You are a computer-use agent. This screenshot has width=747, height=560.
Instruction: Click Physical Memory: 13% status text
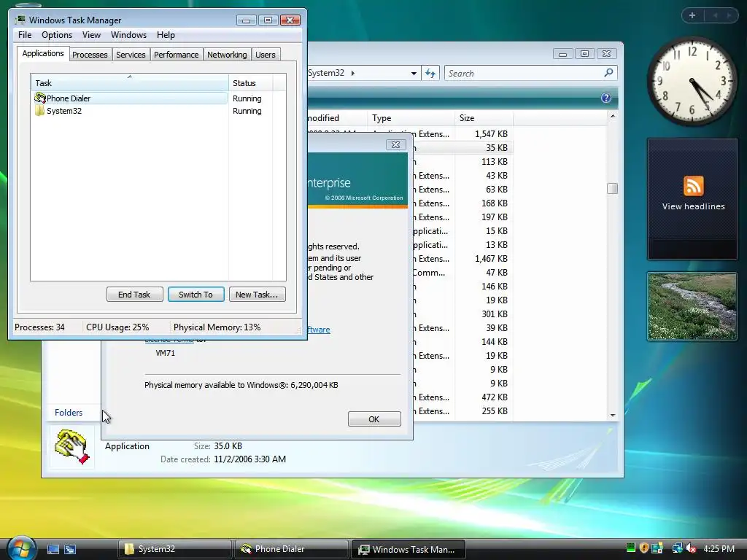[217, 327]
